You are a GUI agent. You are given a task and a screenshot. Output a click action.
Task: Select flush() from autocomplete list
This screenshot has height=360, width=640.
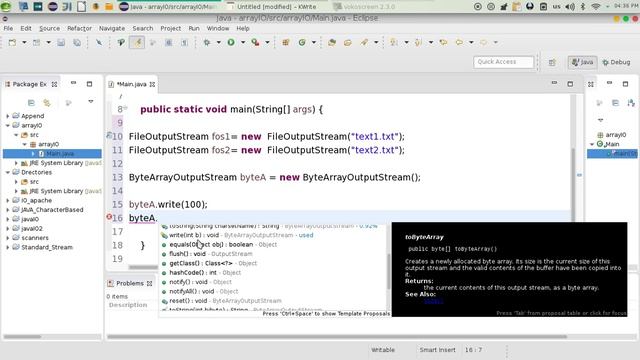pyautogui.click(x=207, y=254)
